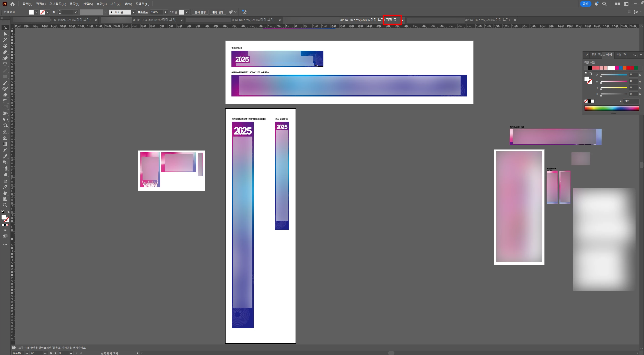
Task: Select the Eyedropper tool
Action: click(x=5, y=156)
